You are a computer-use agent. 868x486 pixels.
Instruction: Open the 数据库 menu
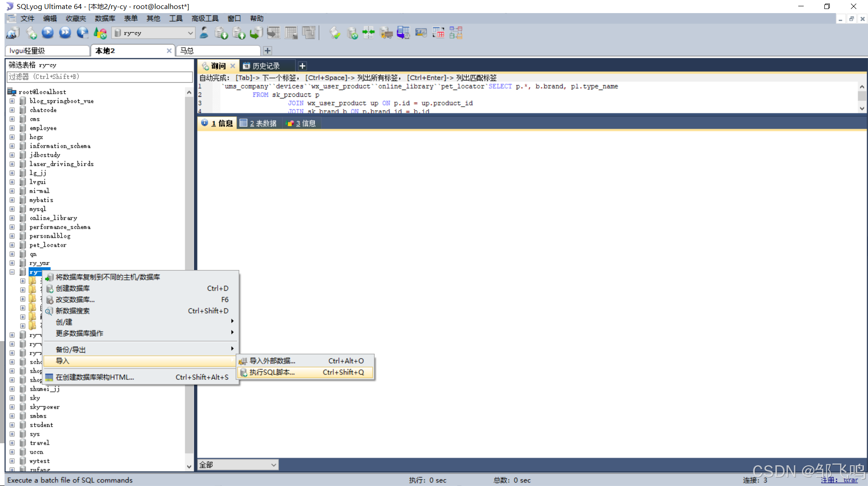click(105, 18)
